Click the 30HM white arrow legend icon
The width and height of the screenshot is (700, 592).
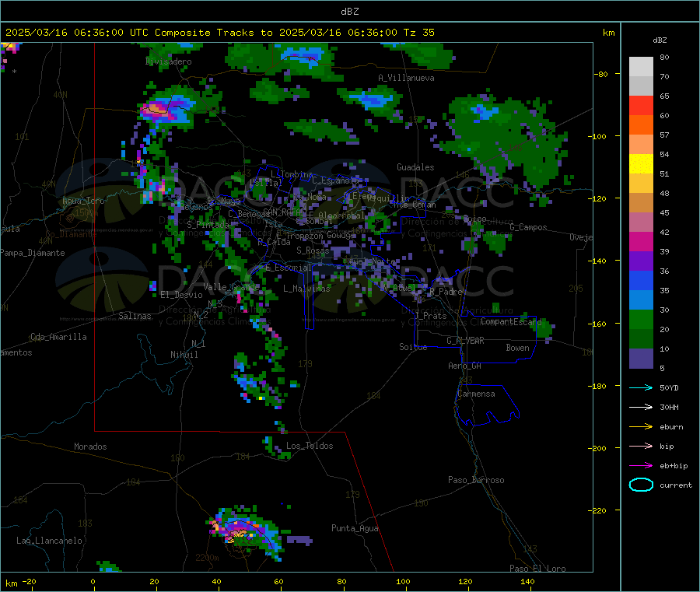click(641, 407)
